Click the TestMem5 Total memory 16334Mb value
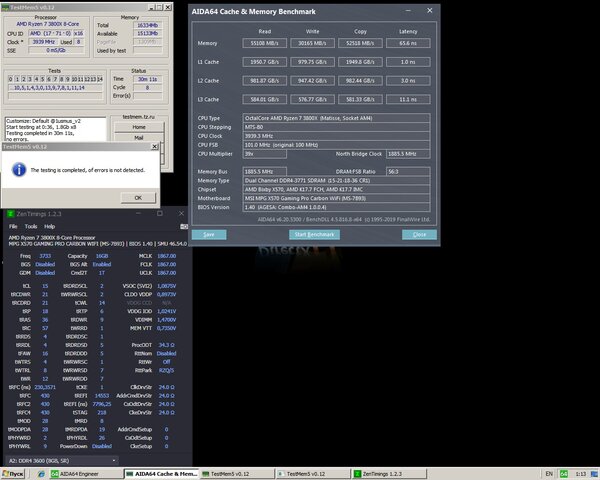The height and width of the screenshot is (480, 600). coord(147,25)
